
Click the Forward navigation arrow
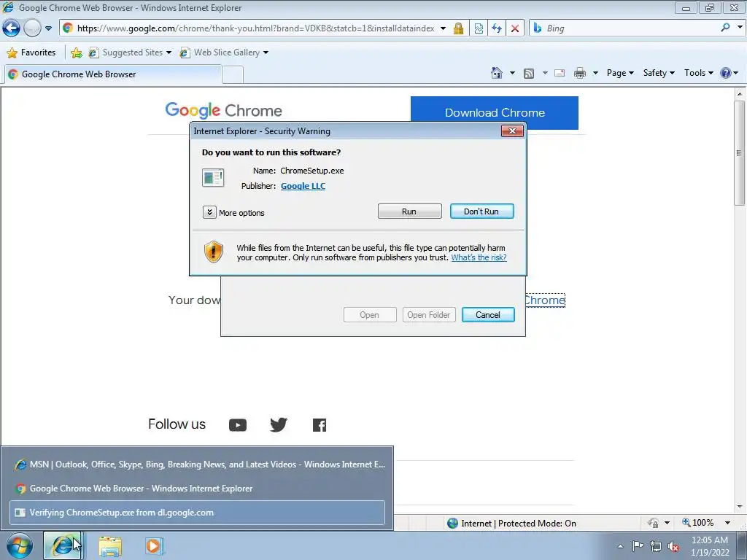tap(32, 28)
